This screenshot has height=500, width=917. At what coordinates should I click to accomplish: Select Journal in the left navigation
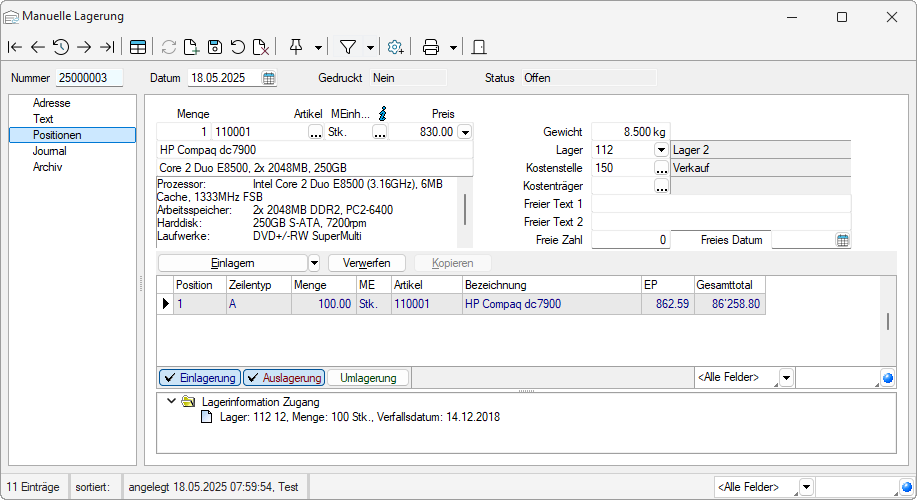point(50,151)
